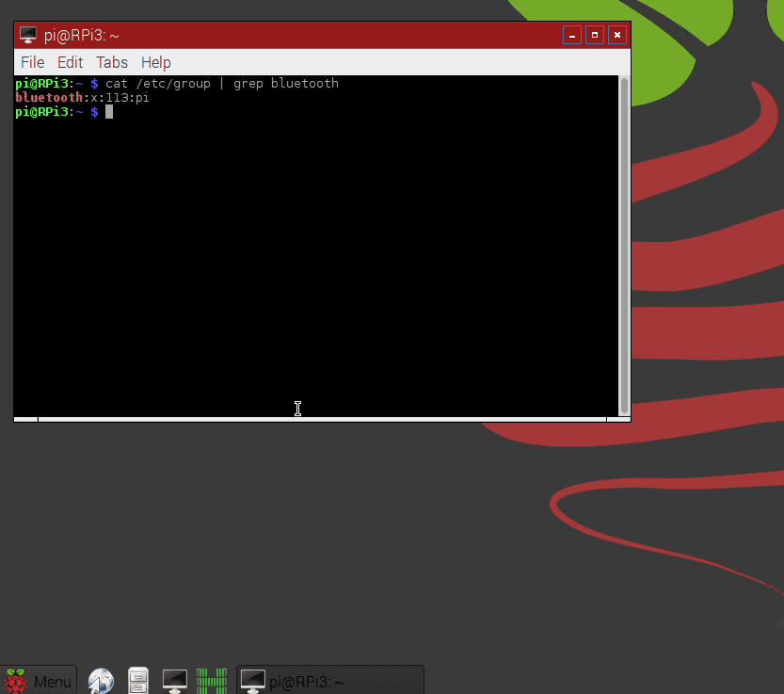Close the pi@RPi3 terminal window
784x694 pixels.
click(617, 35)
